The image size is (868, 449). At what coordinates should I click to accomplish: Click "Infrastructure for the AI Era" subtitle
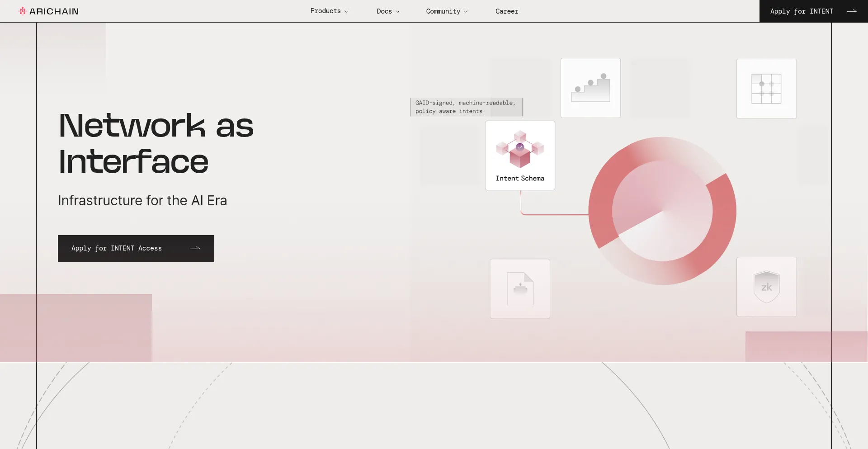point(142,200)
